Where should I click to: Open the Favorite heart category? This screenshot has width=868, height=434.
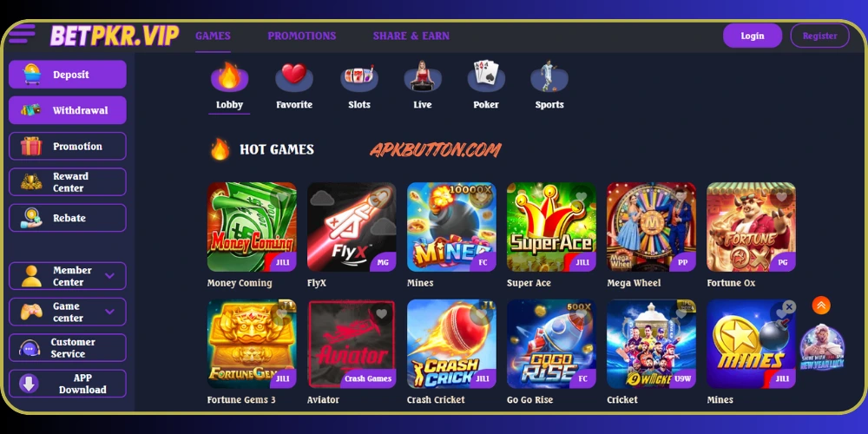tap(294, 77)
